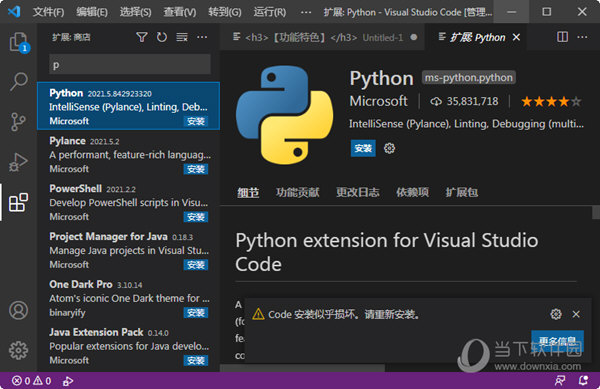The image size is (600, 389).
Task: Click the star rating of Python extension
Action: tap(551, 102)
